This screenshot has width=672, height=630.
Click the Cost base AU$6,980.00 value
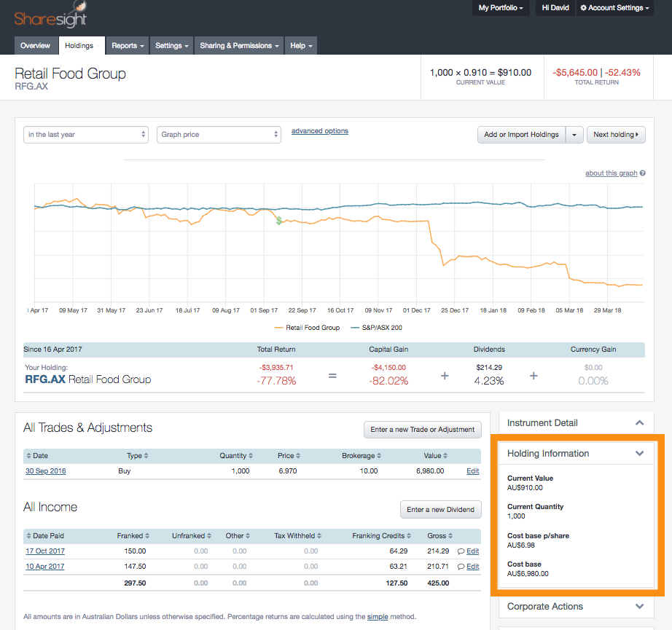click(528, 574)
